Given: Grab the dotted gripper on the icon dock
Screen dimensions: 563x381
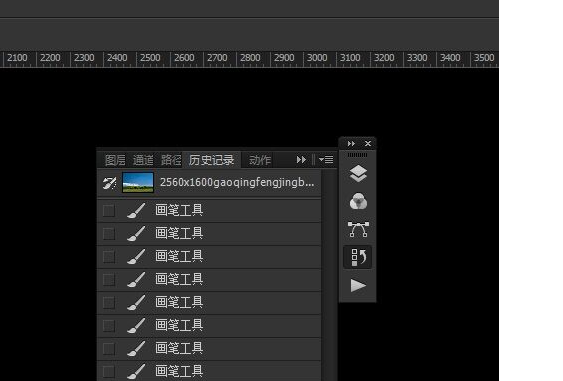Looking at the screenshot, I should [357, 155].
